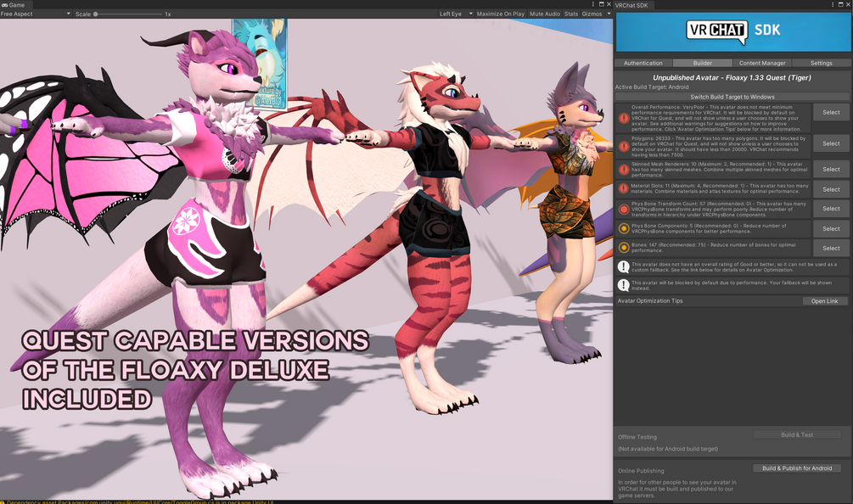853x504 pixels.
Task: Click Switch Build Target to Windows
Action: tap(732, 97)
